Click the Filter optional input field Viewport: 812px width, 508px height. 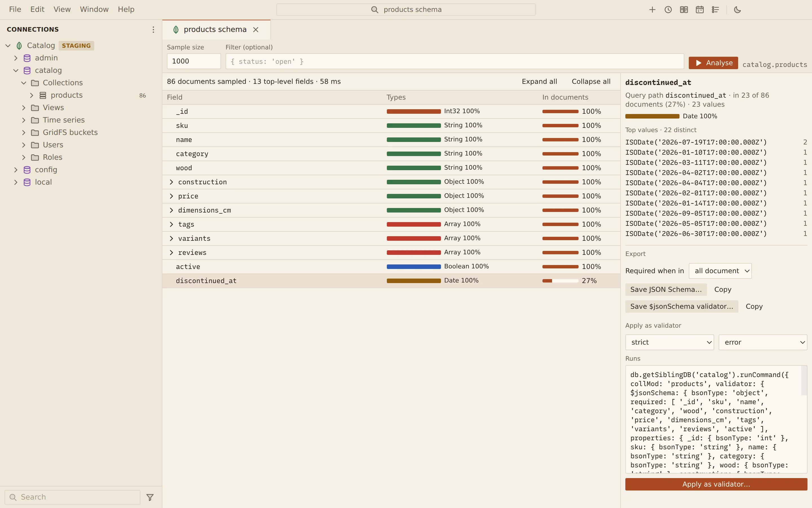455,61
